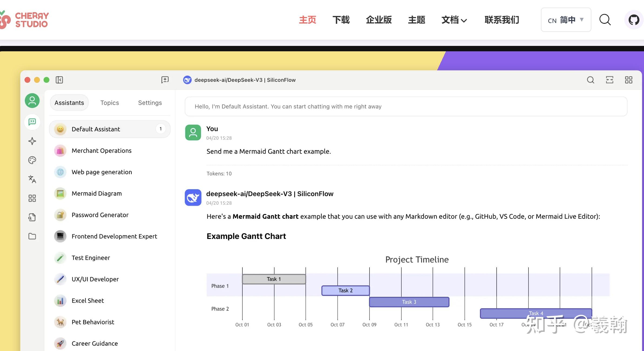Click the mini apps grid icon in the sidebar
This screenshot has width=644, height=351.
32,198
